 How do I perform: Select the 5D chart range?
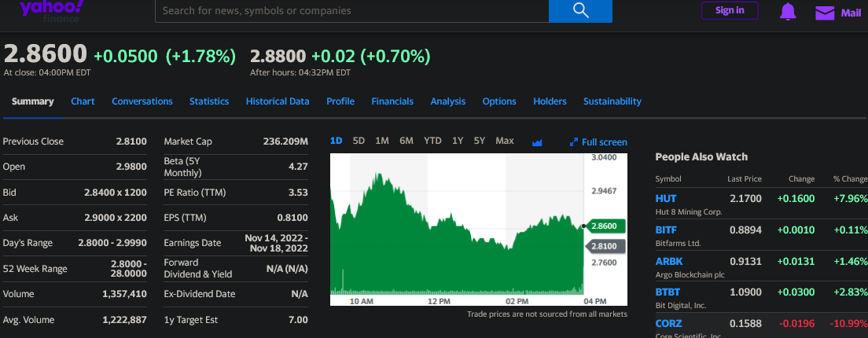[359, 141]
